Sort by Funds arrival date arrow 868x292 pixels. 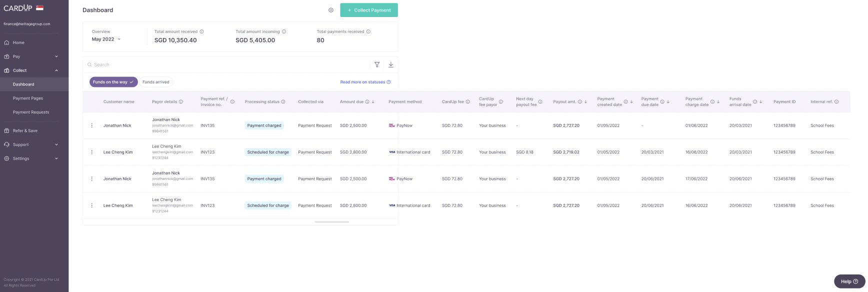[x=761, y=101]
